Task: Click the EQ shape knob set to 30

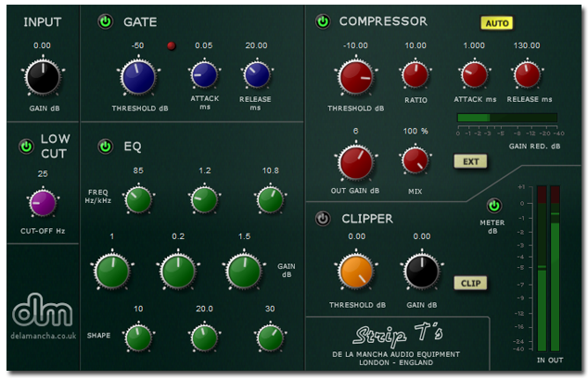Action: click(271, 337)
